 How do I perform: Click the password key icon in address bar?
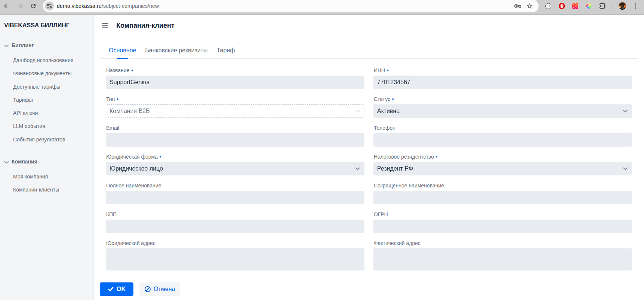point(518,6)
